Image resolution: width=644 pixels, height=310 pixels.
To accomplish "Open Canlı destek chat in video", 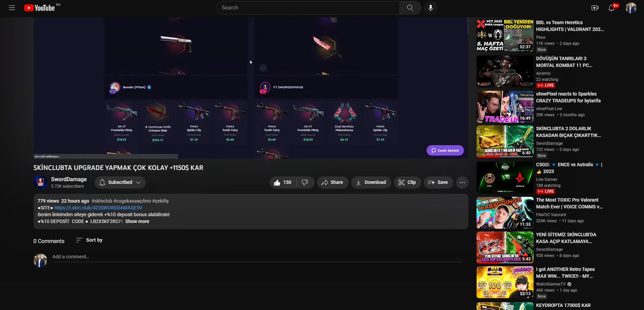I will (x=445, y=150).
